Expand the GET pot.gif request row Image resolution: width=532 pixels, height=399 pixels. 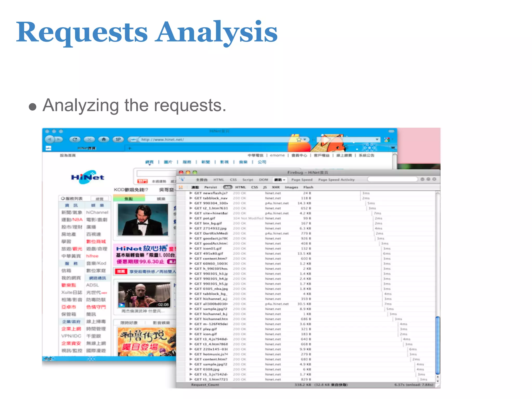(x=191, y=218)
